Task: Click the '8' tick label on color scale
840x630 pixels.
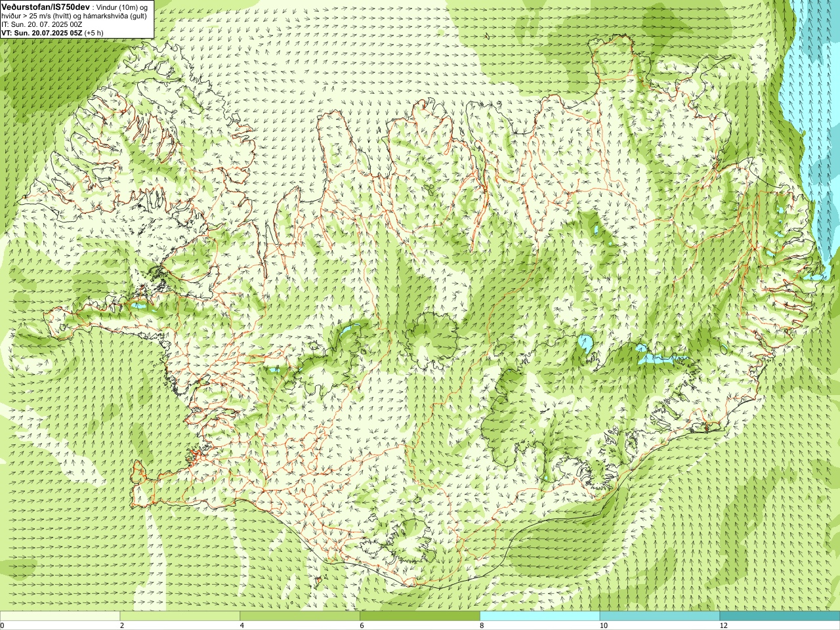Action: tap(482, 625)
